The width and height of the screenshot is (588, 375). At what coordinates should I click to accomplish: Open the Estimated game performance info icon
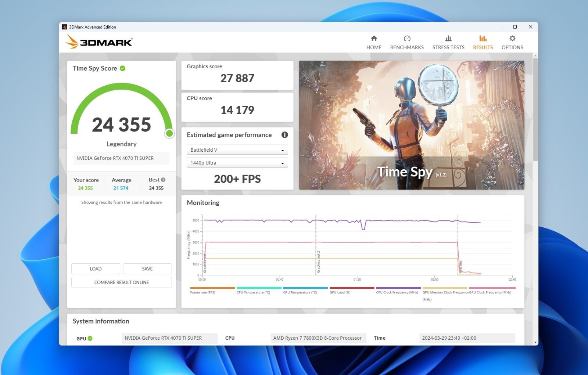coord(285,135)
